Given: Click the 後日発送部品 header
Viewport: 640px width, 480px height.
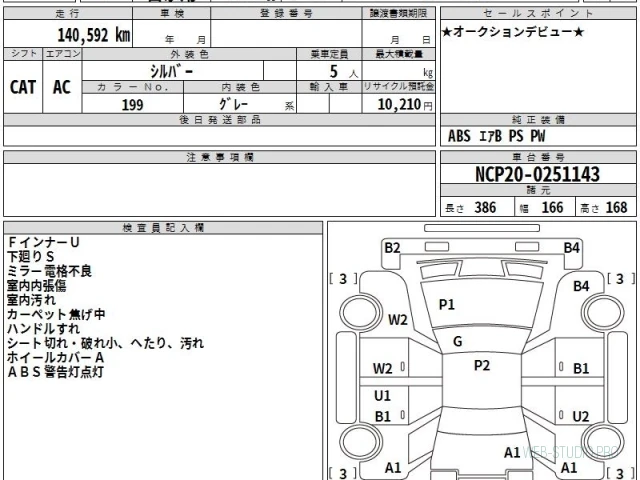Looking at the screenshot, I should 220,120.
